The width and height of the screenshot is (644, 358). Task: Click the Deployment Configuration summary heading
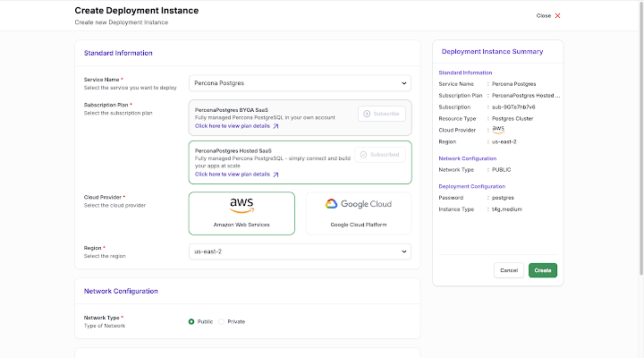472,186
